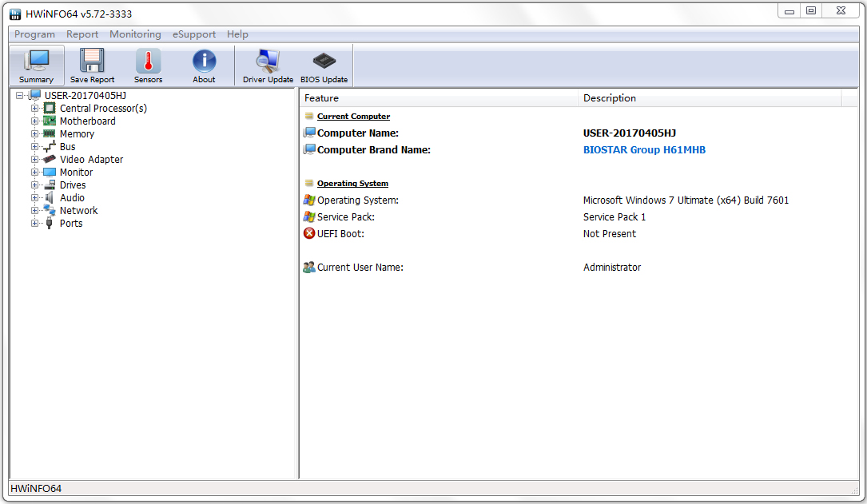Screen dimensions: 867x504
Task: Click the Feature column header
Action: tap(439, 97)
